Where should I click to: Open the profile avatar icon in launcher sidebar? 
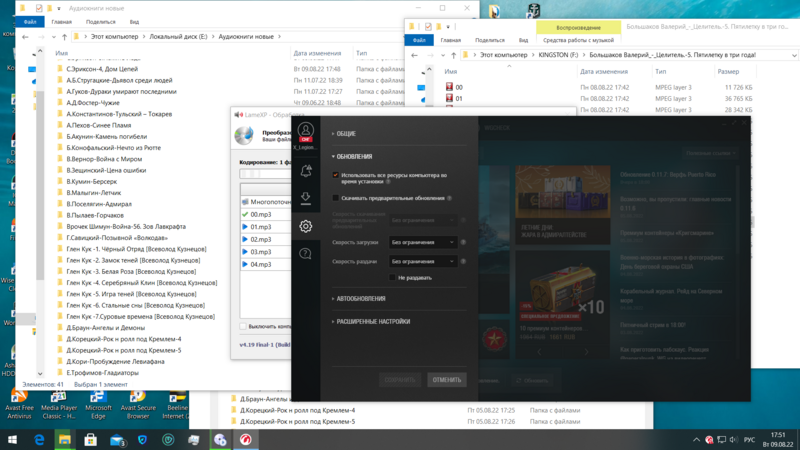(306, 131)
